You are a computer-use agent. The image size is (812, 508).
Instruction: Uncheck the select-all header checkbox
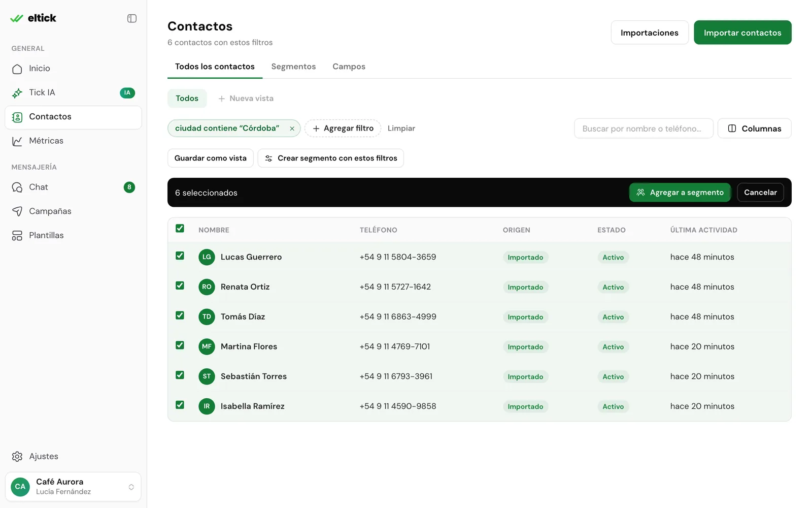click(x=180, y=229)
